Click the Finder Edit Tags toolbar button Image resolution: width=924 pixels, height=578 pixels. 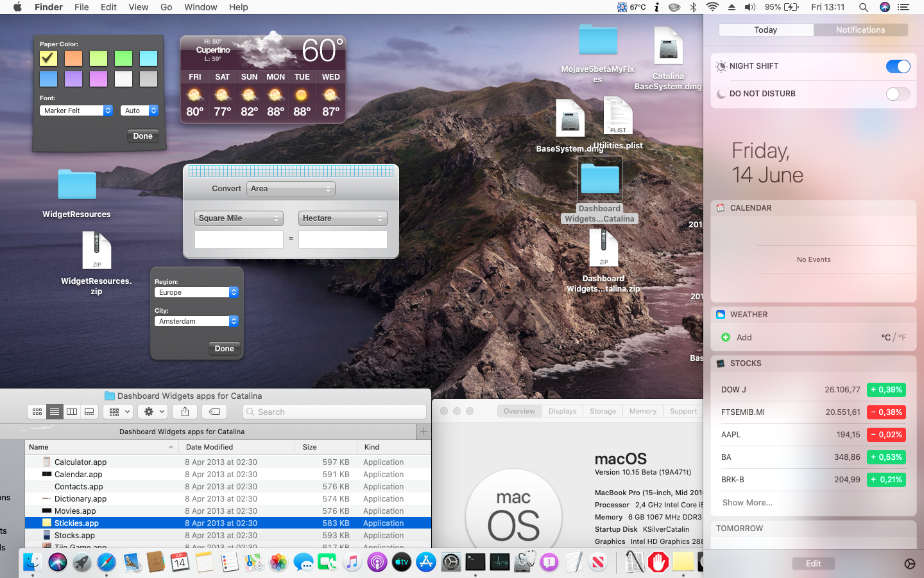[x=215, y=412]
